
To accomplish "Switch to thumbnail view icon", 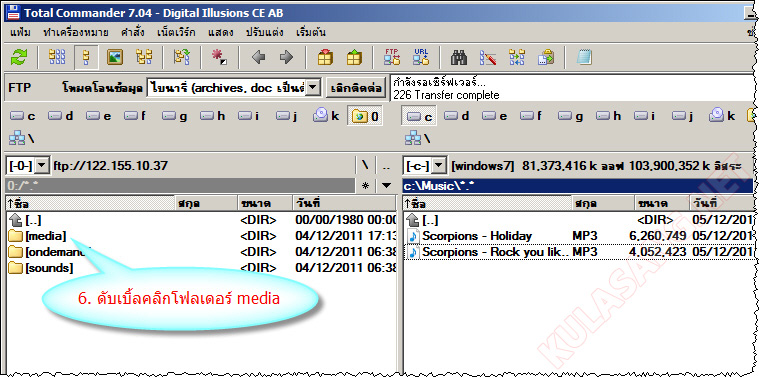I will click(x=115, y=58).
